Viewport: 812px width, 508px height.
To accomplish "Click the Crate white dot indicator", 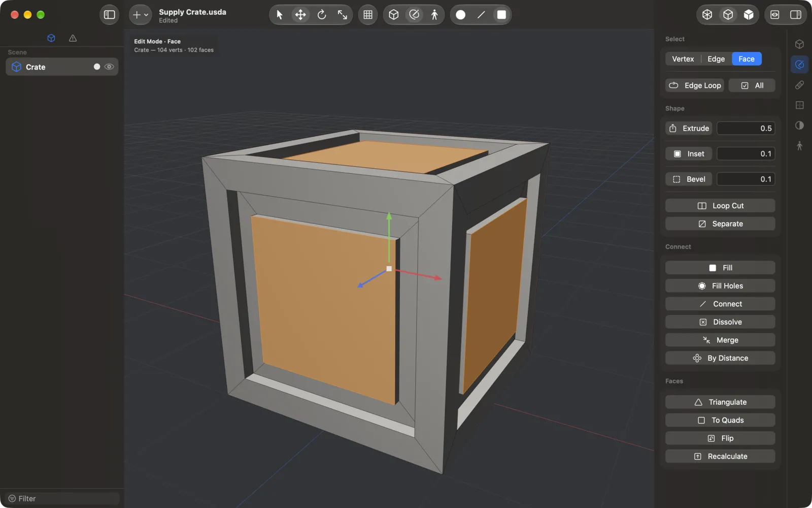I will coord(97,67).
